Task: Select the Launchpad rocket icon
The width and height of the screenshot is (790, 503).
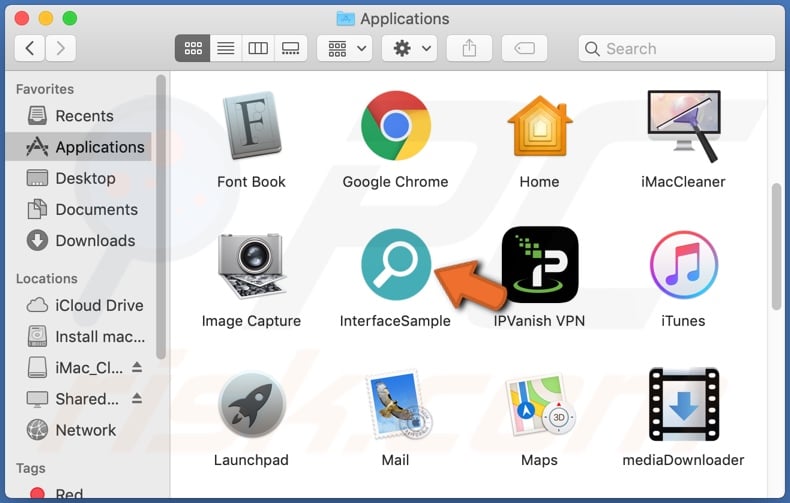Action: (252, 404)
